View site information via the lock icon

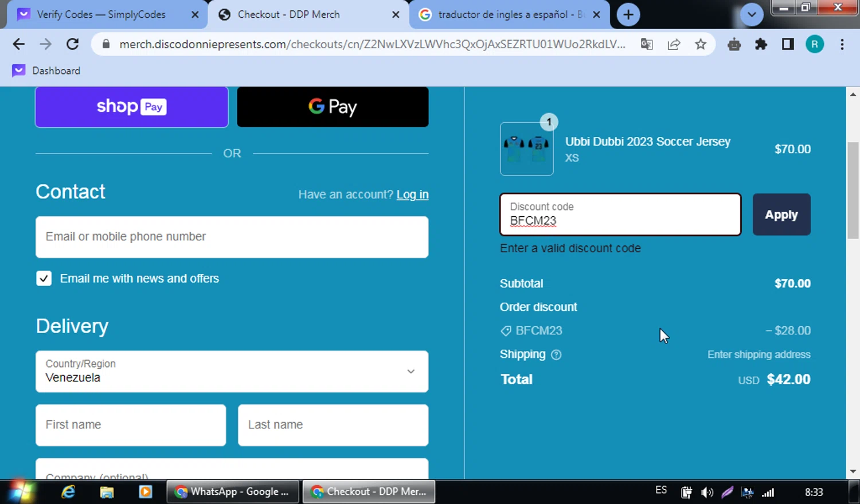[x=105, y=44]
